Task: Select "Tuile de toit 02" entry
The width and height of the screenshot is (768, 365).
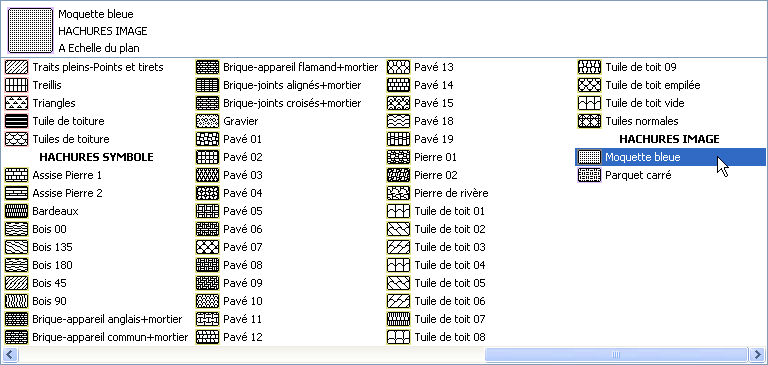Action: pos(436,229)
